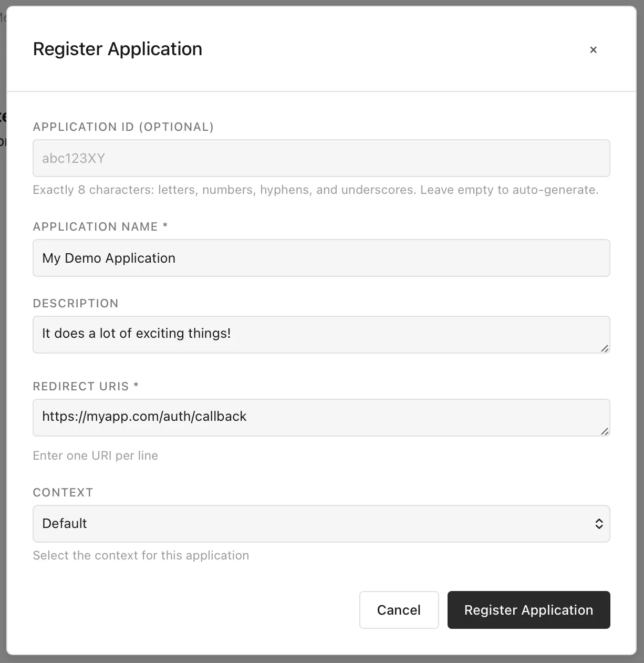Click the My Demo Application name field

tap(321, 258)
